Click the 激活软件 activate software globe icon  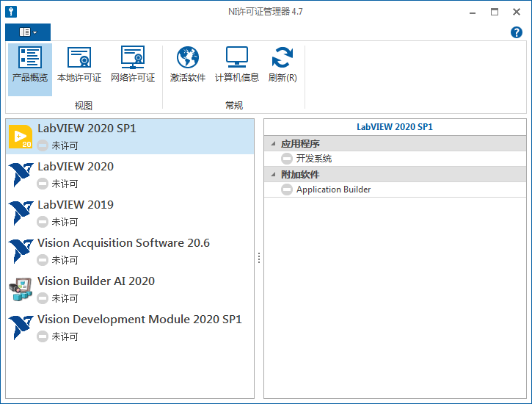click(x=188, y=57)
